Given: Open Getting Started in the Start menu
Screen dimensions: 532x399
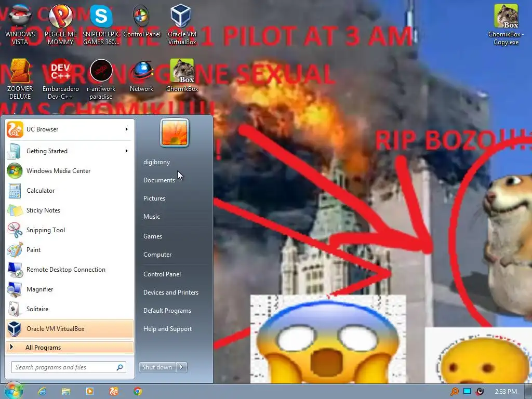Looking at the screenshot, I should tap(70, 151).
